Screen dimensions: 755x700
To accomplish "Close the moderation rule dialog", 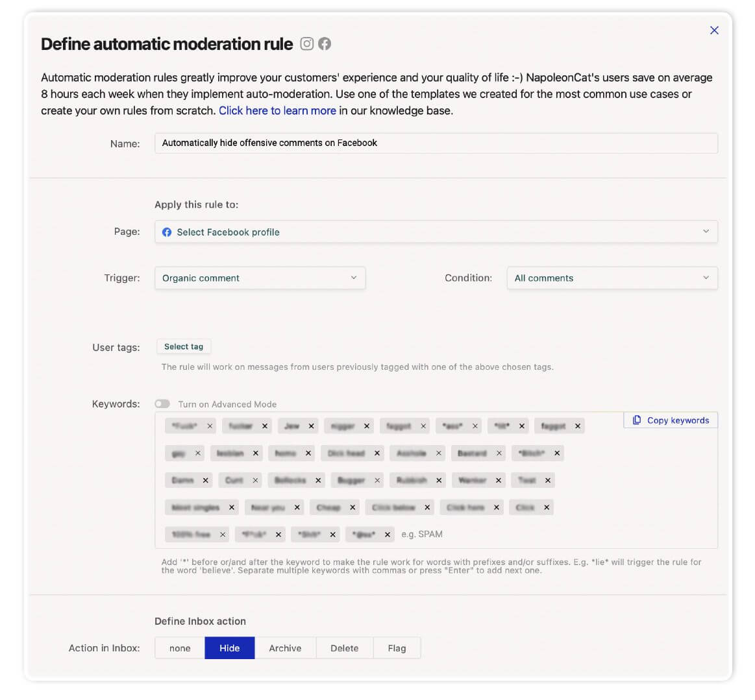I will (714, 30).
